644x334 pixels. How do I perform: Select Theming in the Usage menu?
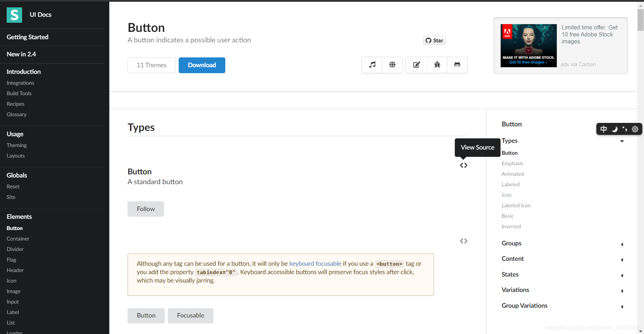coord(16,145)
